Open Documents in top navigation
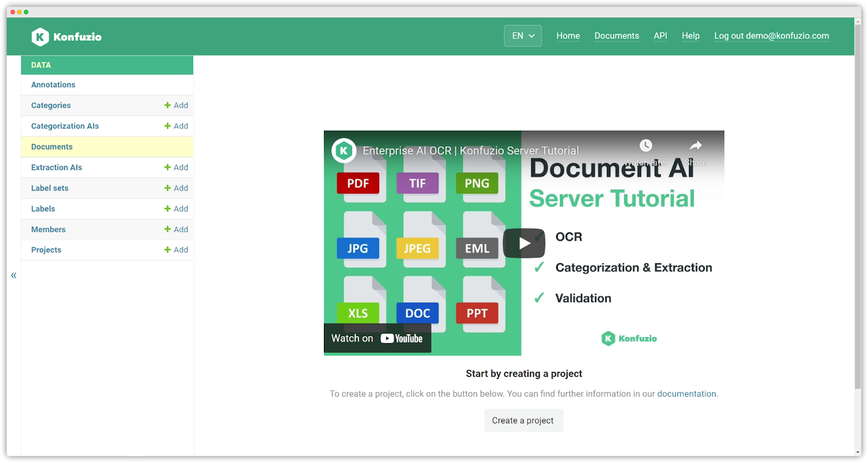This screenshot has height=463, width=868. 617,36
